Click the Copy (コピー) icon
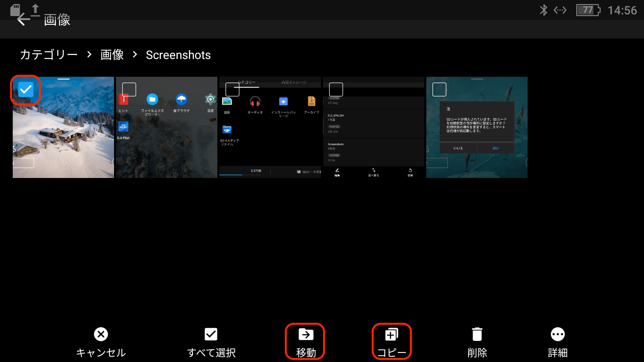This screenshot has height=362, width=644. 391,334
